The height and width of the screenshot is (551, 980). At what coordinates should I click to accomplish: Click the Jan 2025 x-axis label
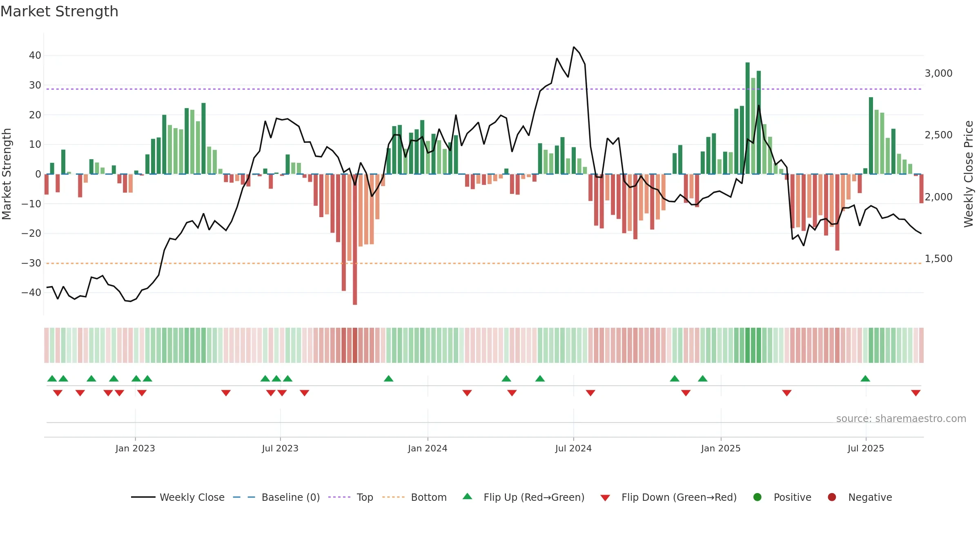[x=721, y=449]
